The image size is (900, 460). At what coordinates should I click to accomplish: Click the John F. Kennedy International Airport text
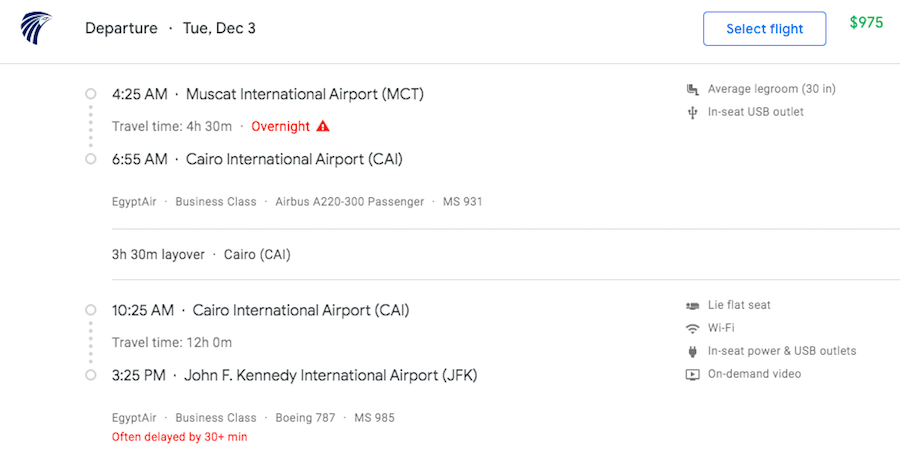click(331, 376)
